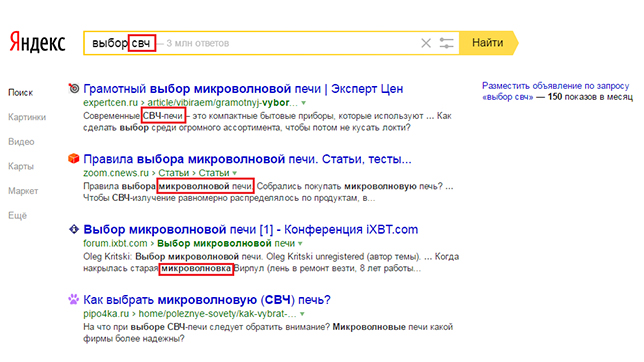Expand dropdown arrow next to expertcen.ru URL
Viewport: 644px width, 362px height.
coord(304,103)
